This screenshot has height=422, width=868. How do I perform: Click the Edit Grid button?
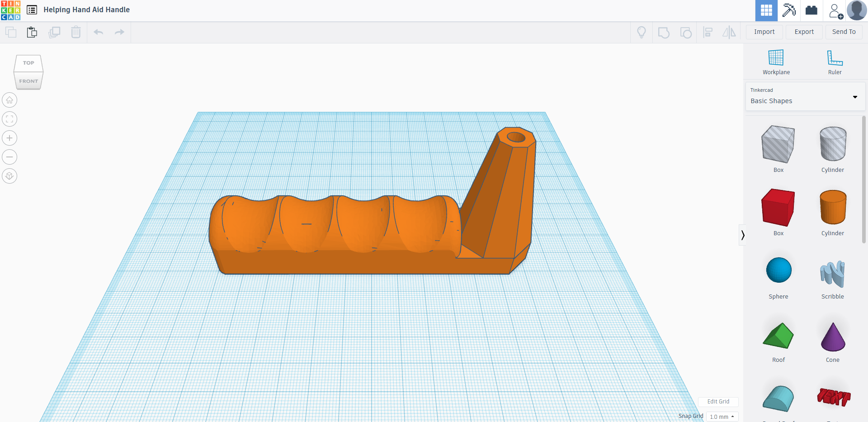tap(718, 402)
